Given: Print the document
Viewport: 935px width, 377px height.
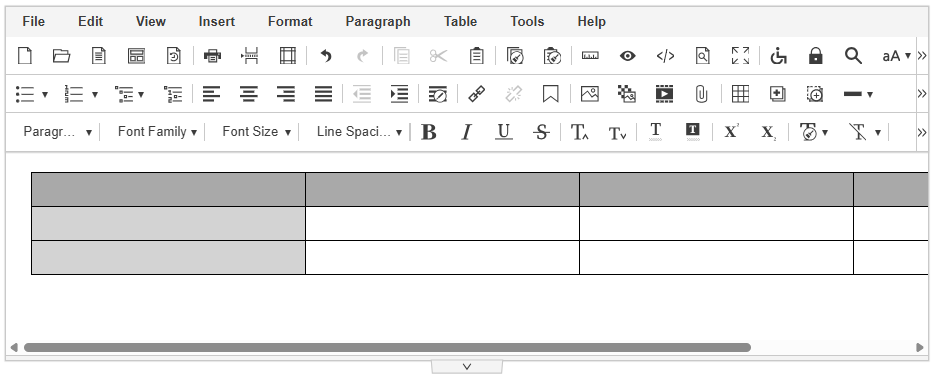Looking at the screenshot, I should click(212, 56).
